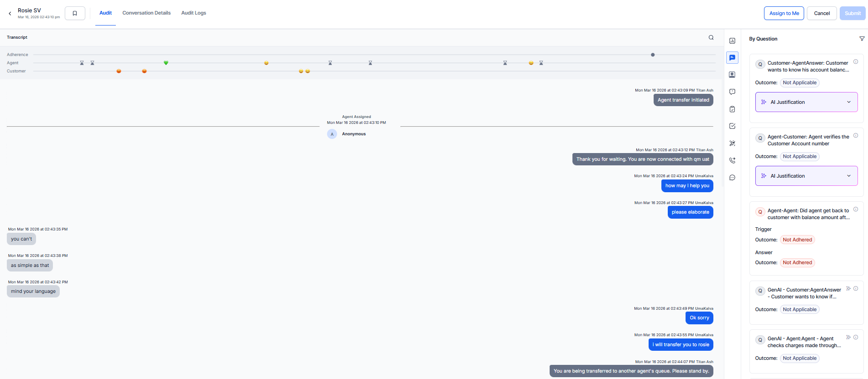Expand the Agent-Agent balance amount question card

click(x=808, y=214)
